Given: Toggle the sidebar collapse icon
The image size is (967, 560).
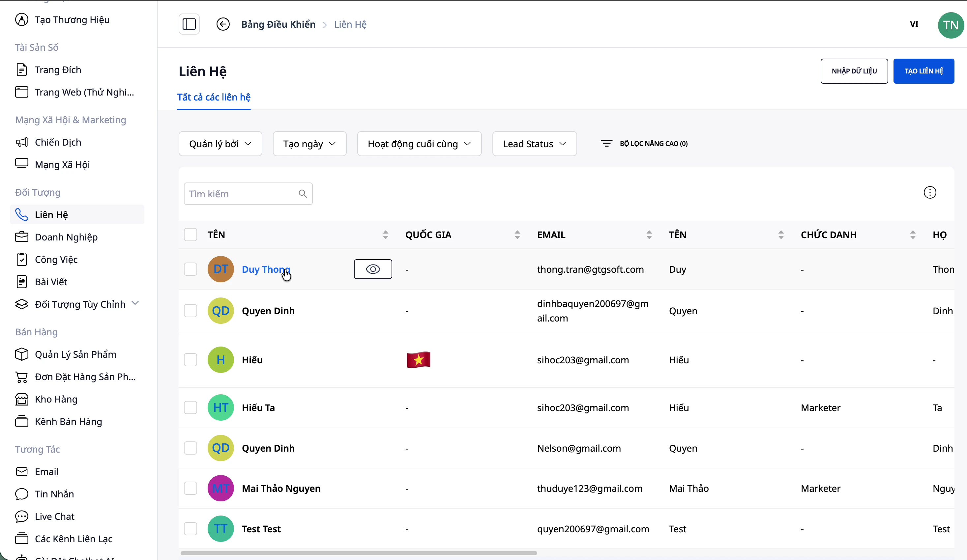Looking at the screenshot, I should 189,24.
